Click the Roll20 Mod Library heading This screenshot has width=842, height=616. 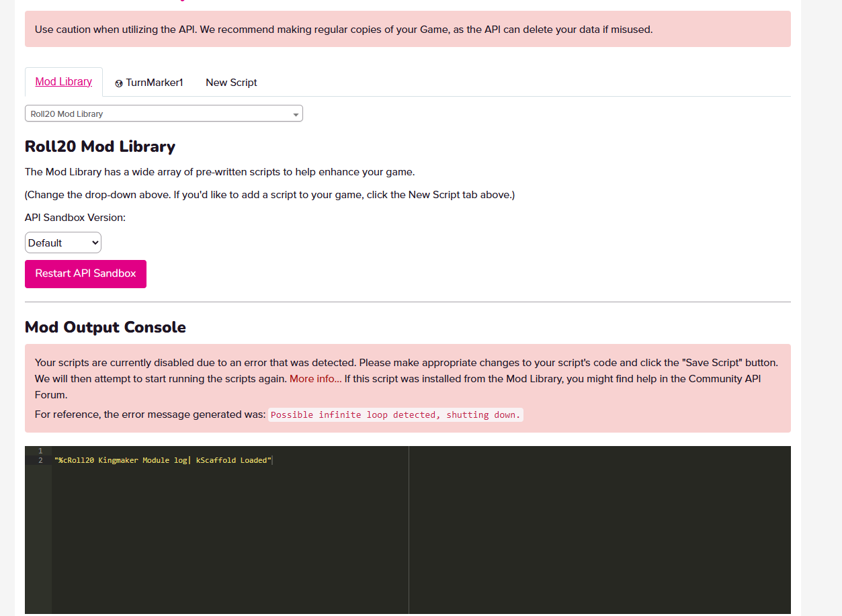pyautogui.click(x=100, y=146)
